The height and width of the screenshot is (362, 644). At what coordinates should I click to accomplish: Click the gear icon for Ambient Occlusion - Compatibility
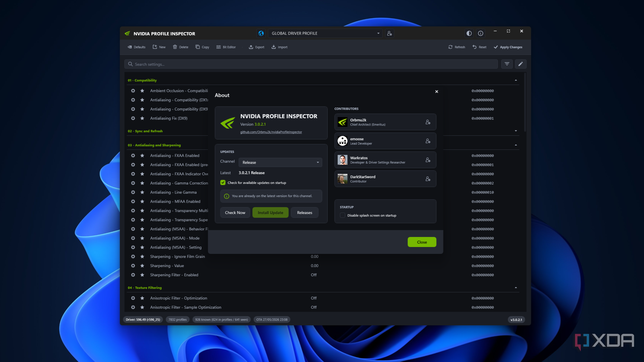point(133,91)
